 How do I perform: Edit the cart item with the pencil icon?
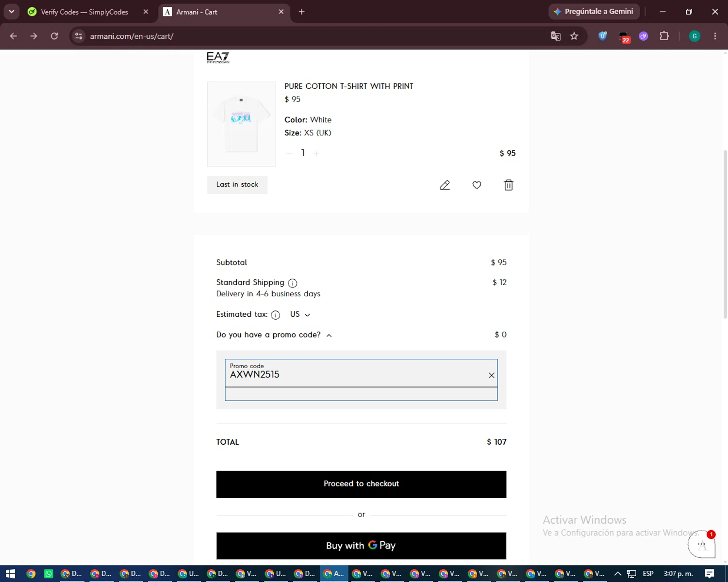[x=445, y=185]
